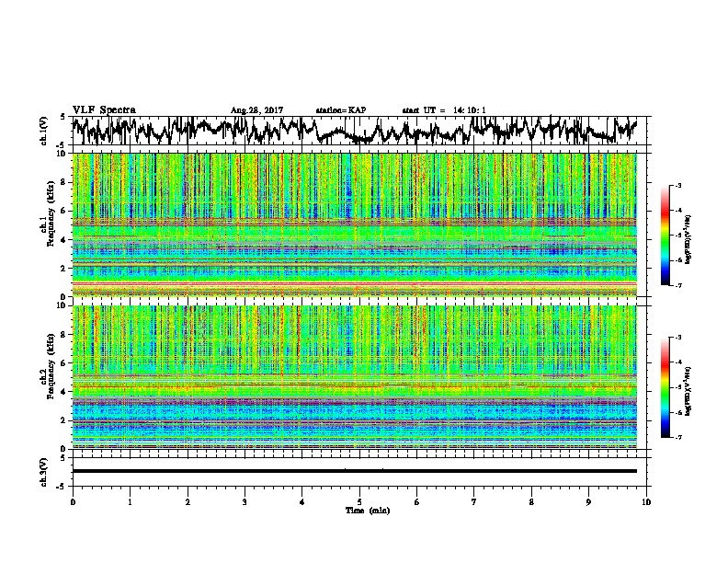Click the "station=KAP" header label

(340, 110)
